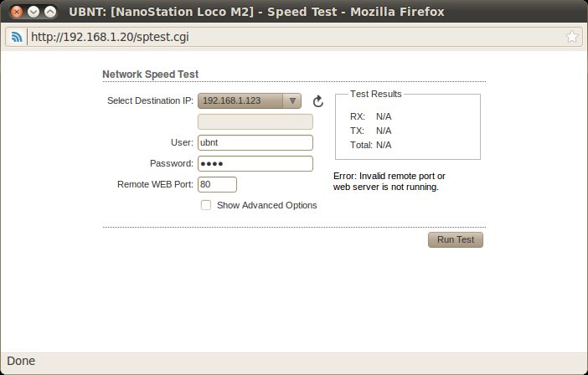The height and width of the screenshot is (375, 588).
Task: Refresh the destination IP list
Action: click(318, 101)
